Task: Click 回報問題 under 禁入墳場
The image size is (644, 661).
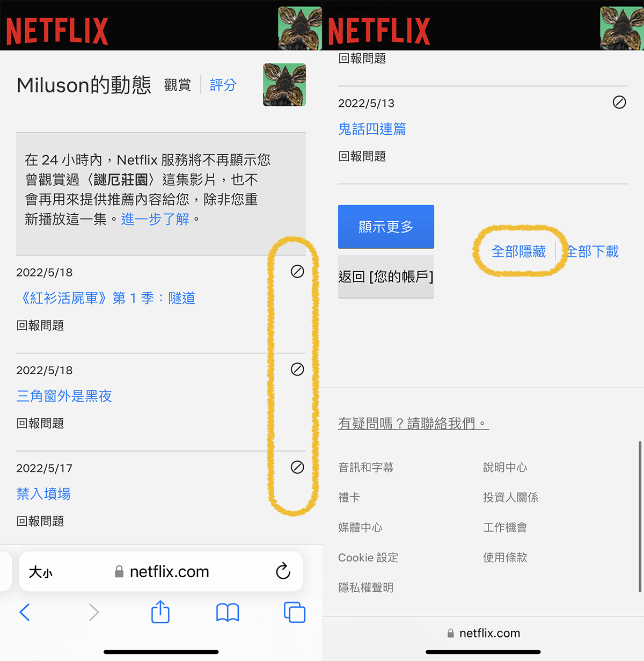Action: (x=40, y=521)
